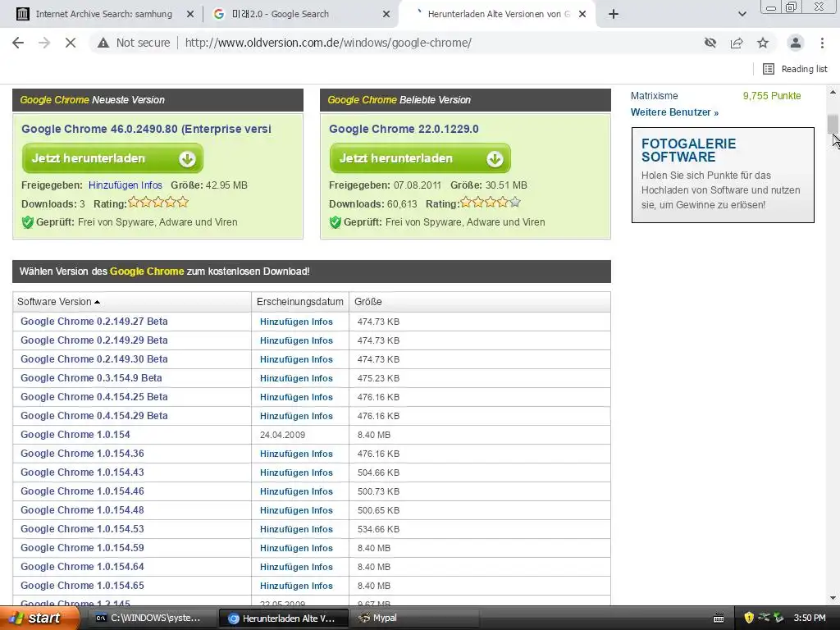The width and height of the screenshot is (840, 630).
Task: Open Google Chrome 0.2.149.27 Beta
Action: point(94,322)
